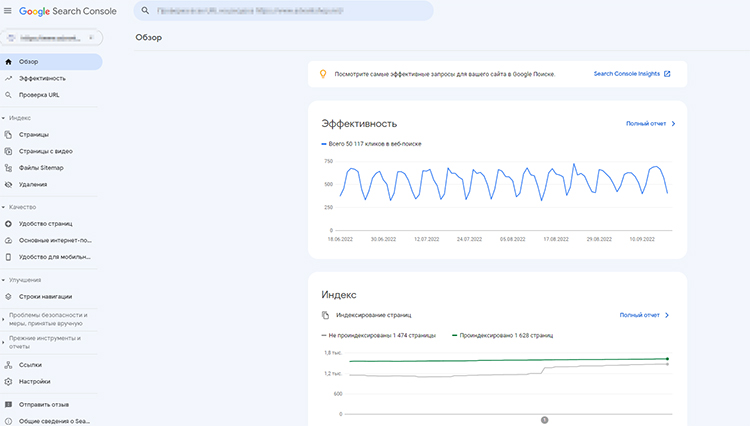750x426 pixels.
Task: Click the Удаления icon in sidebar
Action: click(x=8, y=184)
